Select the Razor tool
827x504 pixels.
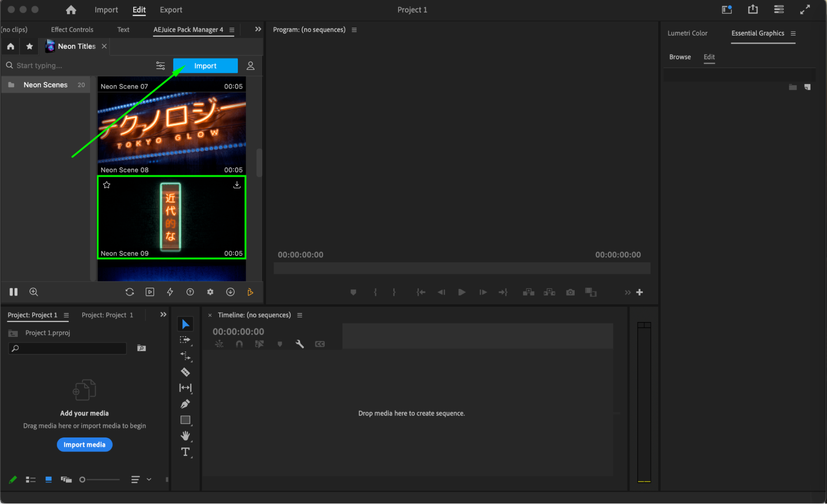(x=185, y=372)
